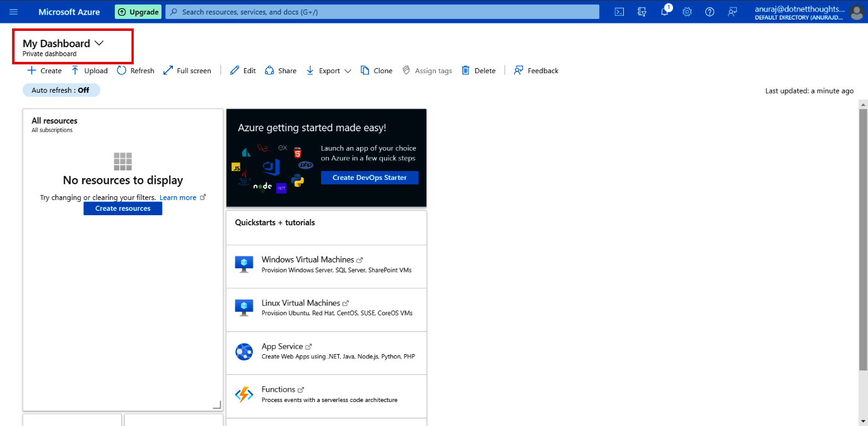This screenshot has width=868, height=426.
Task: Click the toolbar Feedback icon
Action: pos(519,71)
